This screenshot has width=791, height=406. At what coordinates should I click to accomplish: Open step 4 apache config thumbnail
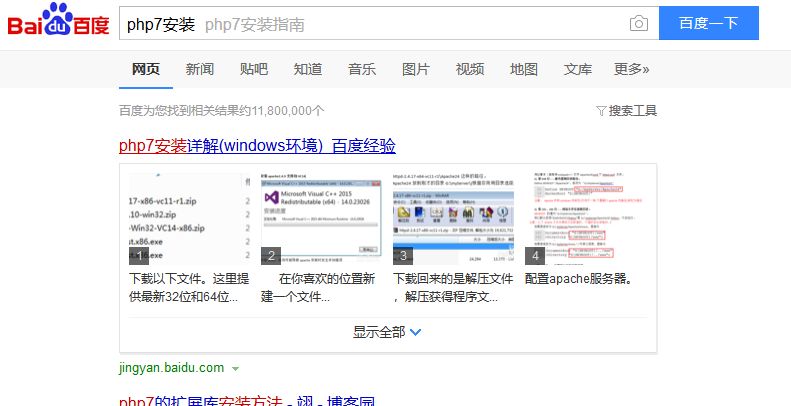[585, 218]
